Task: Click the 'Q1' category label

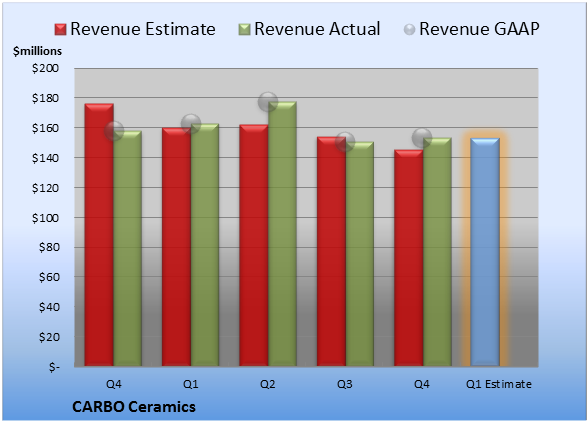Action: point(190,384)
